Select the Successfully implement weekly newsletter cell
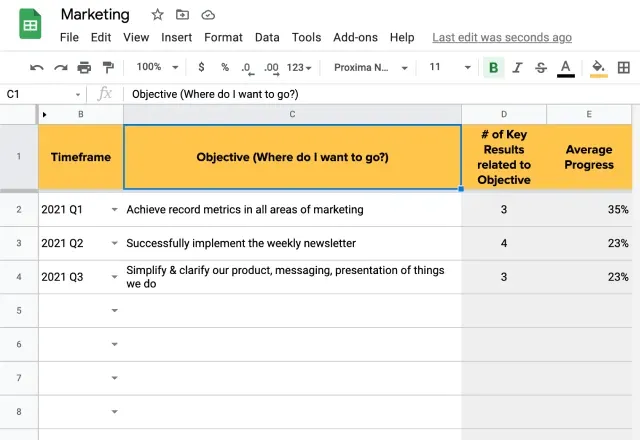The image size is (640, 440). tap(292, 243)
